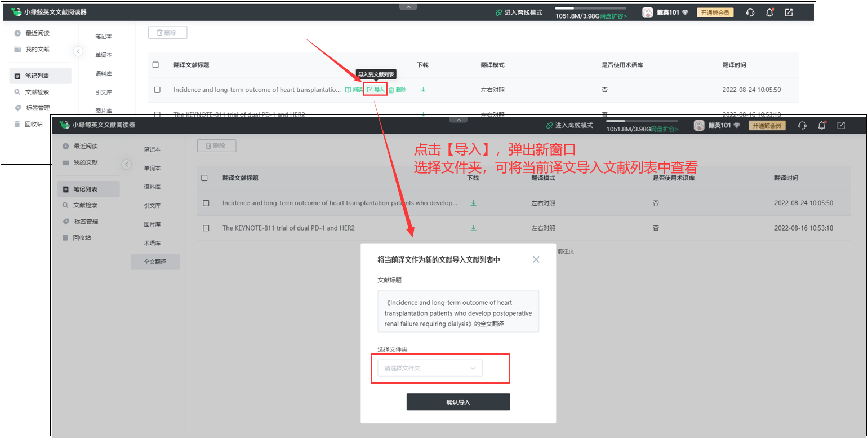
Task: Close the import dialog with the X
Action: (x=536, y=259)
